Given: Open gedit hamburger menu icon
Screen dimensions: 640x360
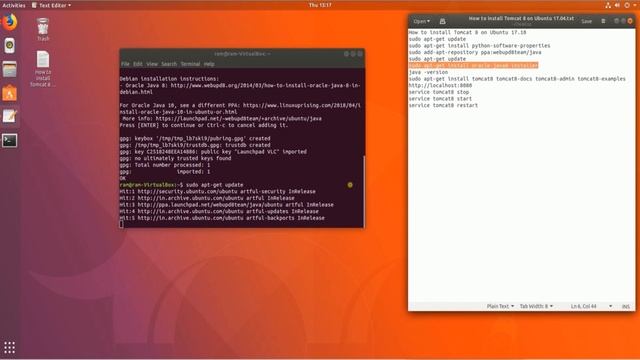Looking at the screenshot, I should pyautogui.click(x=603, y=21).
